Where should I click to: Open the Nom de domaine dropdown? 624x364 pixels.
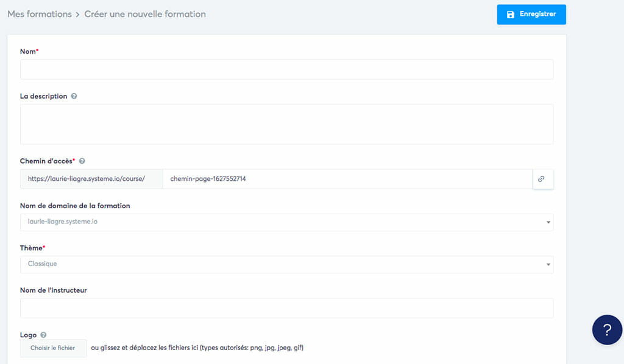coord(286,222)
